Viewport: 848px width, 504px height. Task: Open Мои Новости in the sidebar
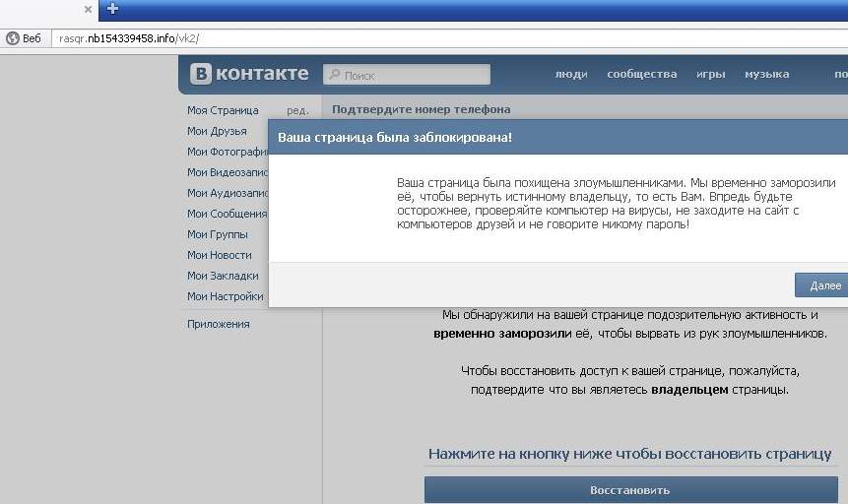pos(220,255)
